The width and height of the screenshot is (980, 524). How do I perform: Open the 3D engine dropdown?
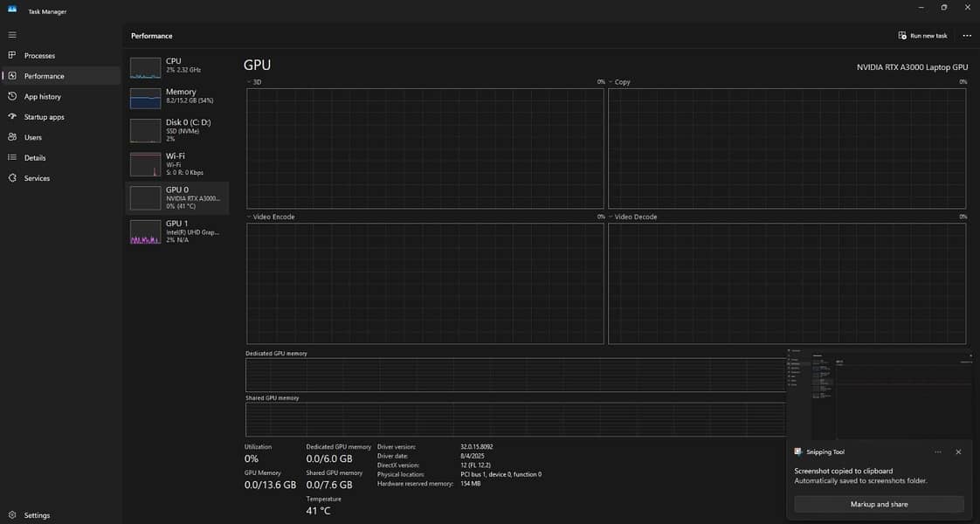tap(249, 82)
